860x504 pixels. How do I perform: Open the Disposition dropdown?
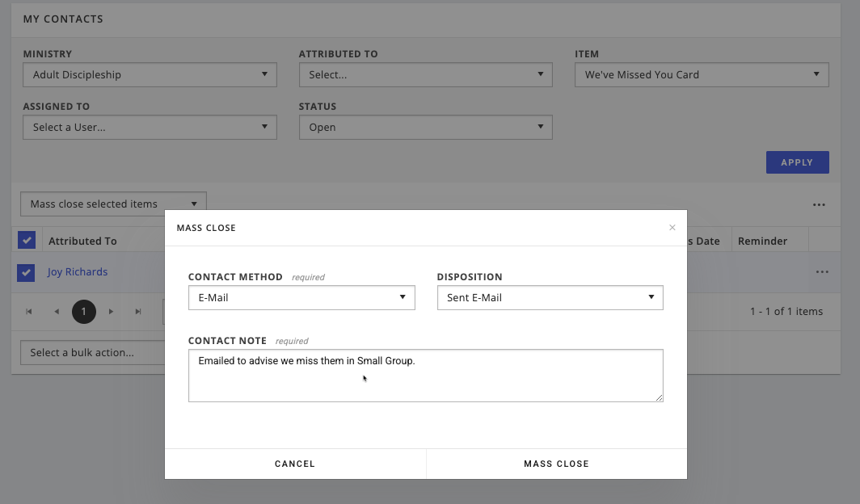point(550,297)
